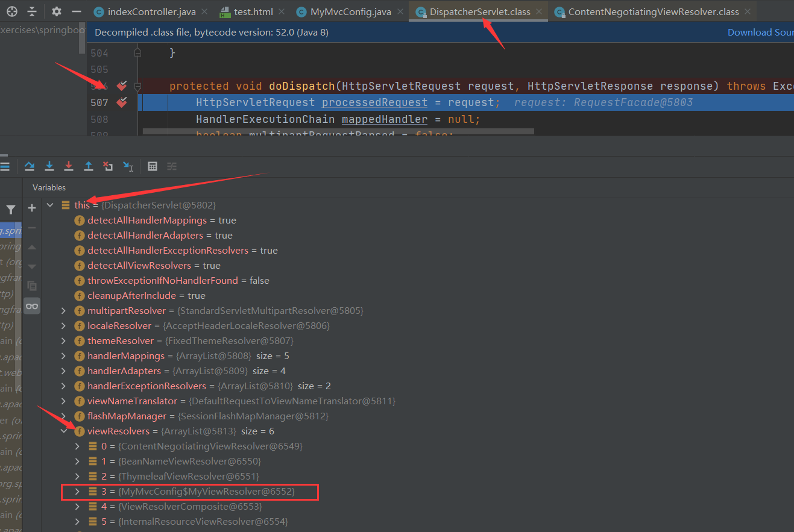Click the Step Out arrow icon

[89, 166]
